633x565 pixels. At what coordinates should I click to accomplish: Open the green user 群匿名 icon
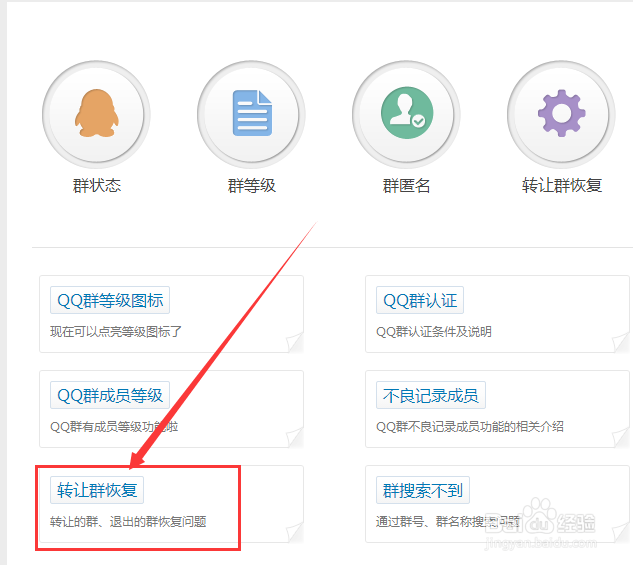click(x=407, y=115)
